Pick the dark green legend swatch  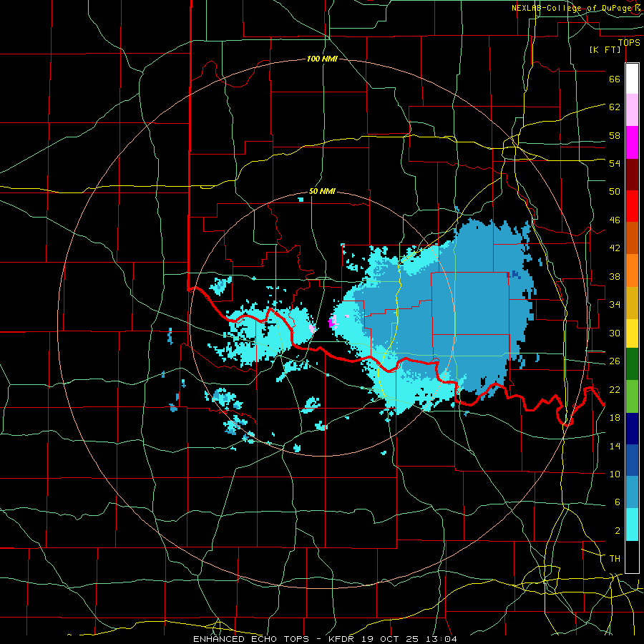click(632, 364)
